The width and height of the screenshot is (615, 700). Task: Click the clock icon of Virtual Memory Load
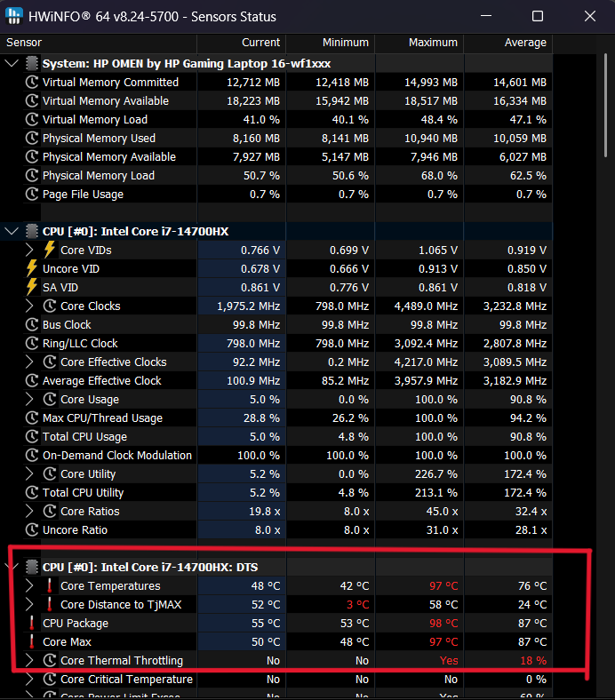coord(32,120)
